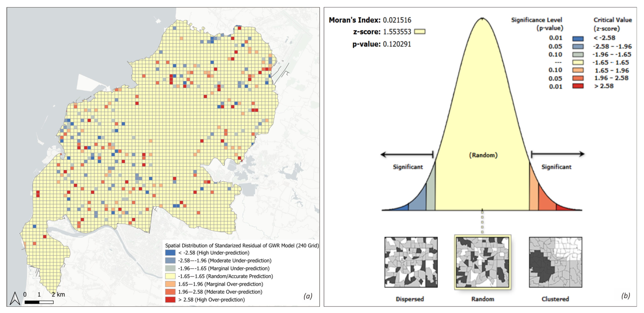Click red swatch for critical value > 2.58
The width and height of the screenshot is (644, 313).
[578, 86]
